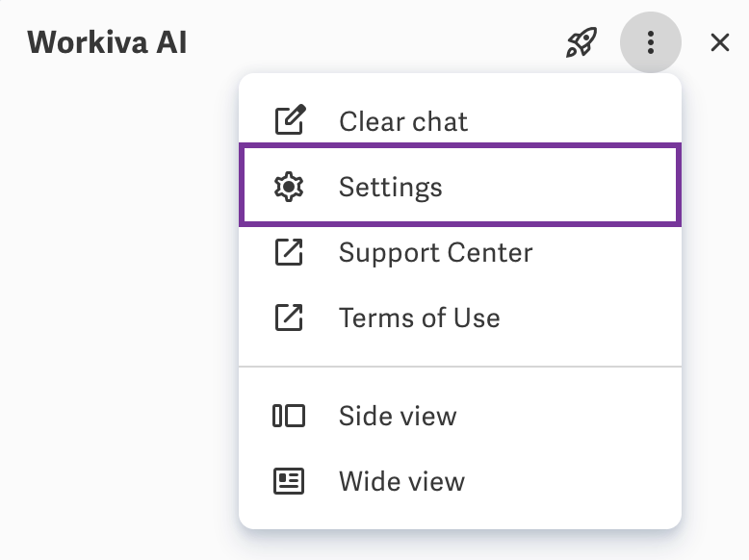This screenshot has height=560, width=749.
Task: Click the Settings label text
Action: click(x=390, y=187)
